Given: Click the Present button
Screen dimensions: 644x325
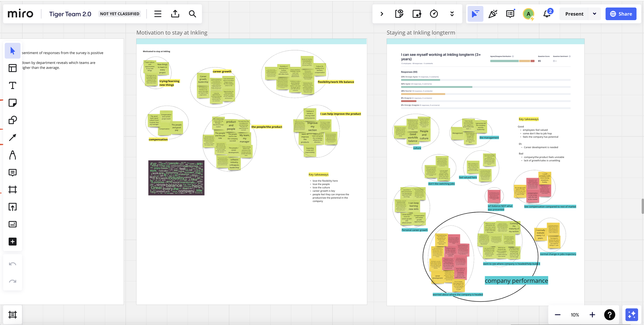Looking at the screenshot, I should pyautogui.click(x=574, y=14).
